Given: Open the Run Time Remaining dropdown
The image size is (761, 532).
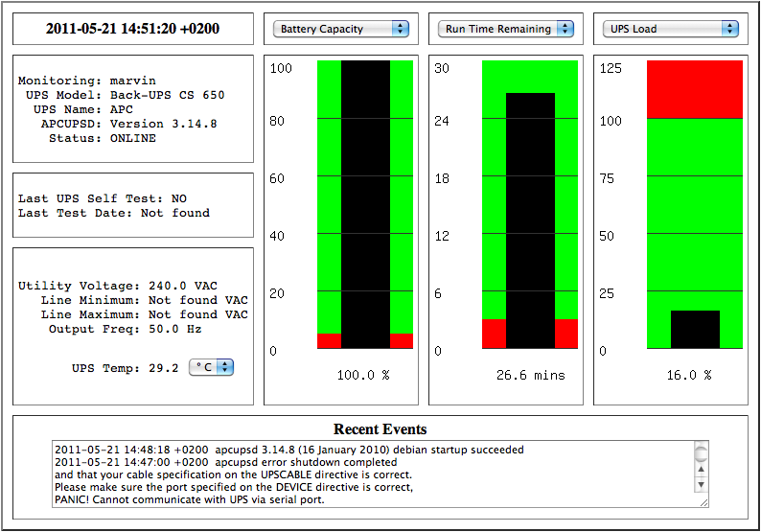Looking at the screenshot, I should click(x=507, y=29).
